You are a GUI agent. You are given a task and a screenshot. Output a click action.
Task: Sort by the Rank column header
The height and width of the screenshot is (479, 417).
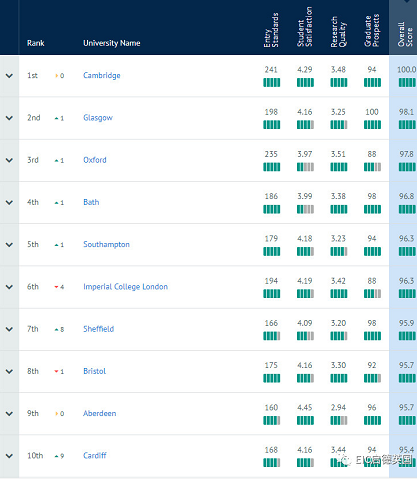36,43
